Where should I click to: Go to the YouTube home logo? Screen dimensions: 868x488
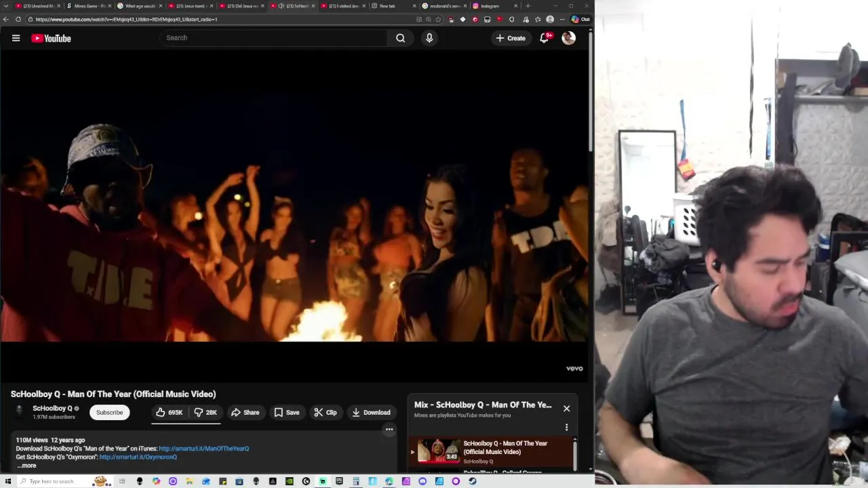pos(51,39)
